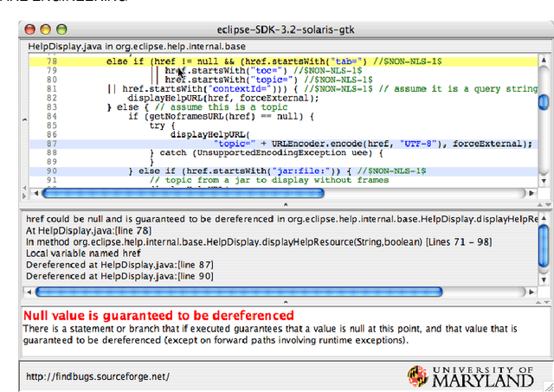Zoom window with the green button
Viewport: 554px width, 392px height.
point(61,29)
